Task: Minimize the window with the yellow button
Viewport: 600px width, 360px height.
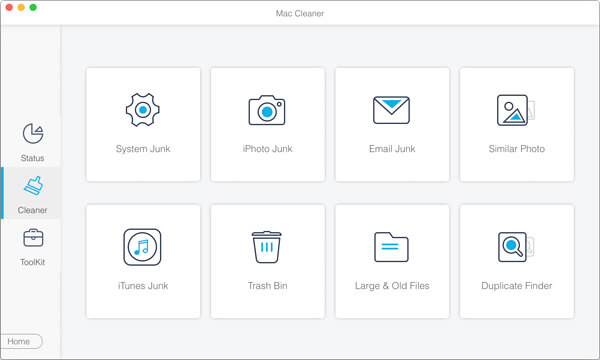Action: [x=21, y=7]
